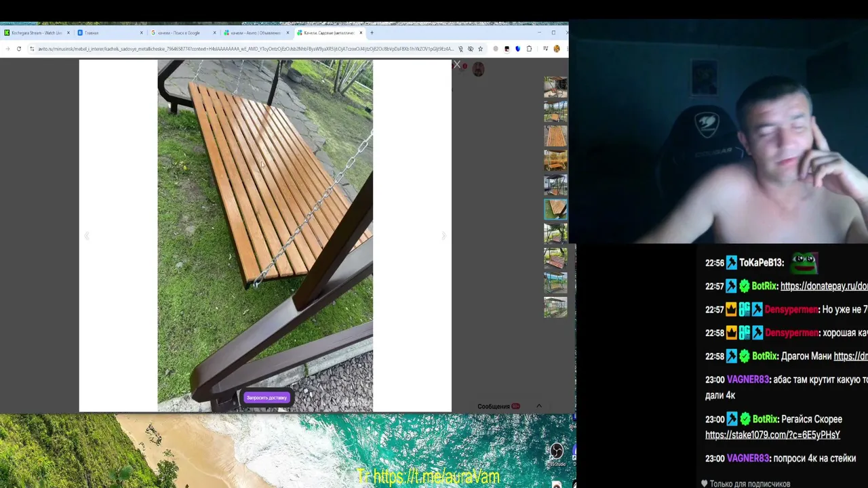Screen dimensions: 868x488
Task: Select the fifth gallery thumbnail
Action: (x=555, y=185)
